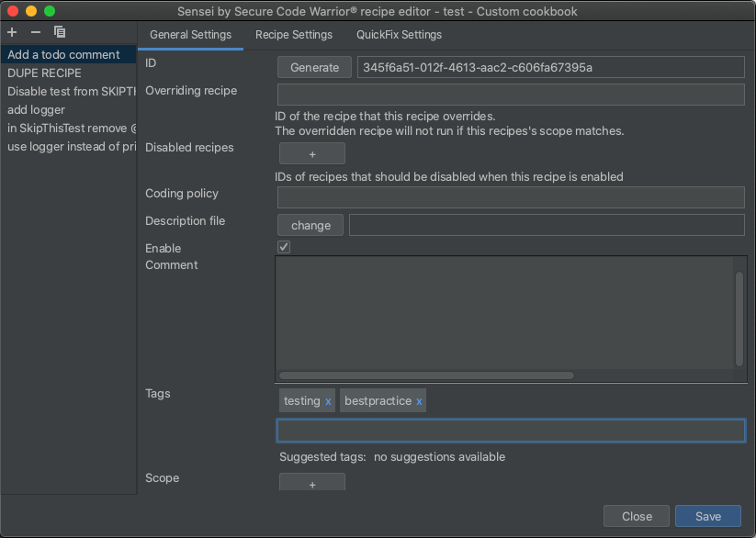Select 'Add a todo comment' recipe

69,54
